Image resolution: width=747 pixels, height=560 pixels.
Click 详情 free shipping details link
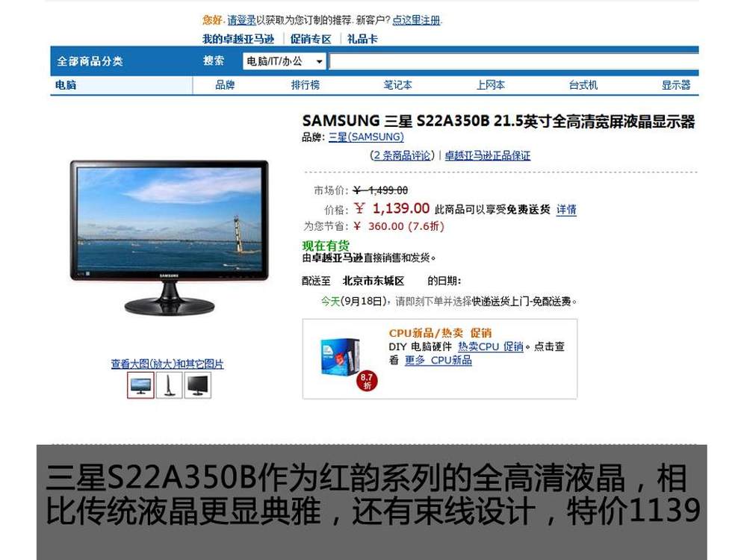(x=566, y=210)
